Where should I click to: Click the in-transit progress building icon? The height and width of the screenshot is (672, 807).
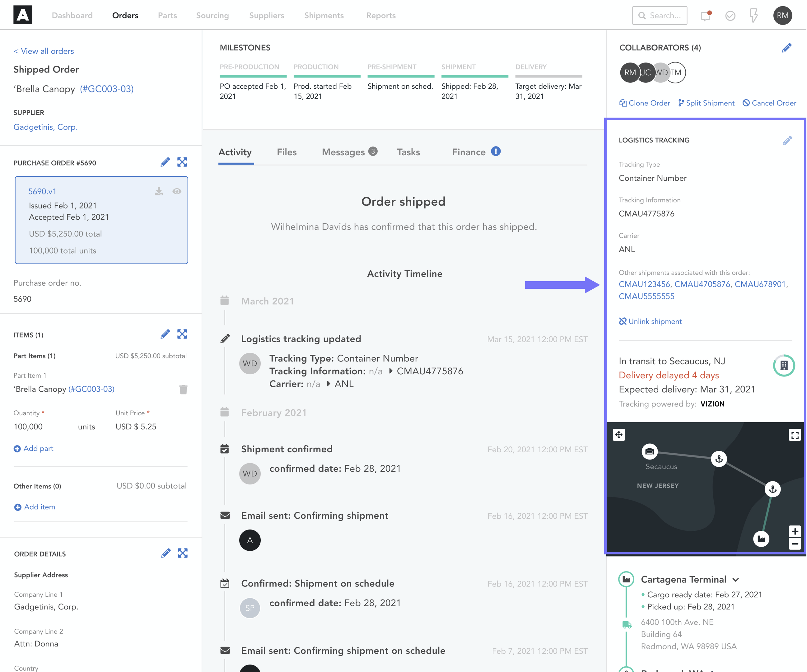[784, 365]
